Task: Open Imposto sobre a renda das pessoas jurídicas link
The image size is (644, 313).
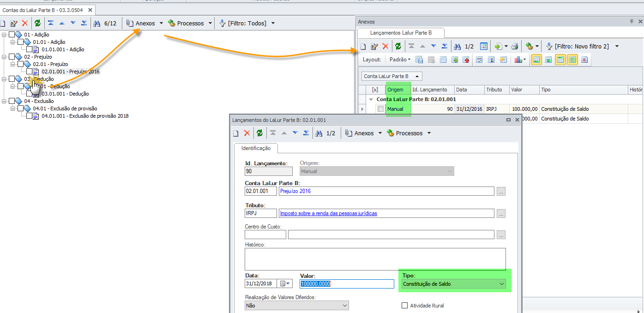Action: [x=328, y=213]
